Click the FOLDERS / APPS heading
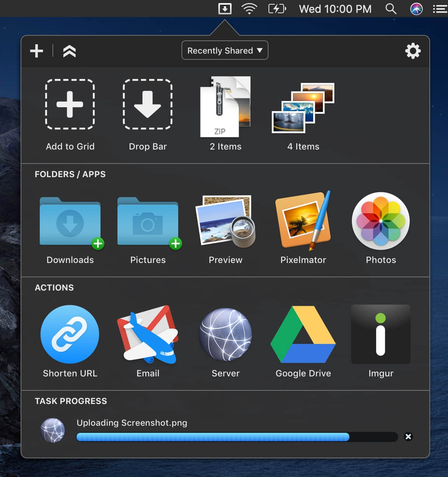Viewport: 448px width, 477px height. 70,174
